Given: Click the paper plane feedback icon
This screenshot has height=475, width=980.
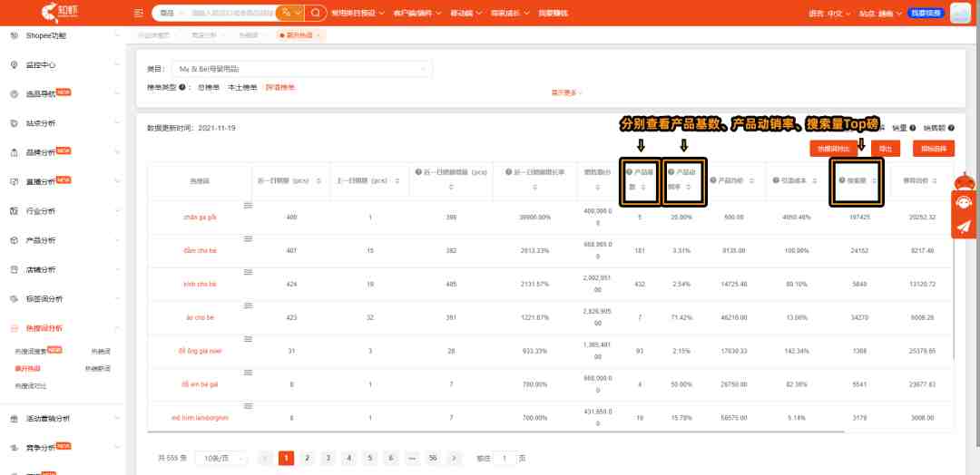Looking at the screenshot, I should pyautogui.click(x=964, y=228).
